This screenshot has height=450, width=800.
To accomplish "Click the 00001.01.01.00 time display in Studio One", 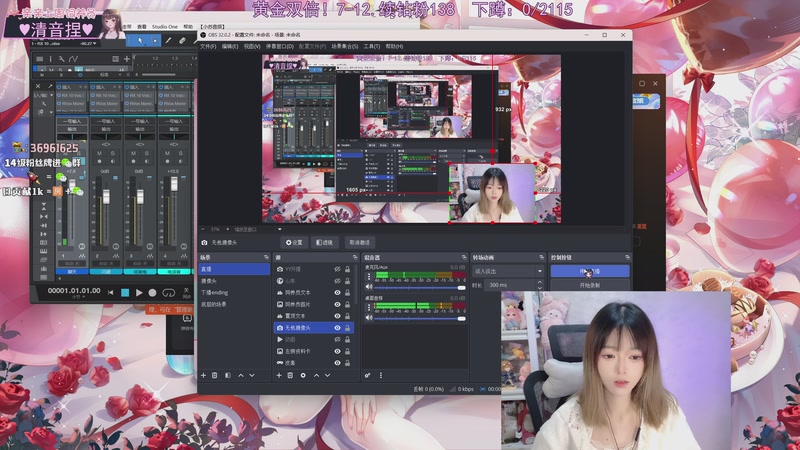I will (74, 291).
